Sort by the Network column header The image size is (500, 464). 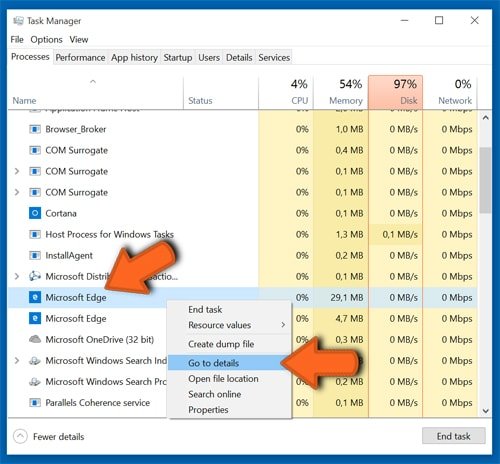pyautogui.click(x=450, y=92)
